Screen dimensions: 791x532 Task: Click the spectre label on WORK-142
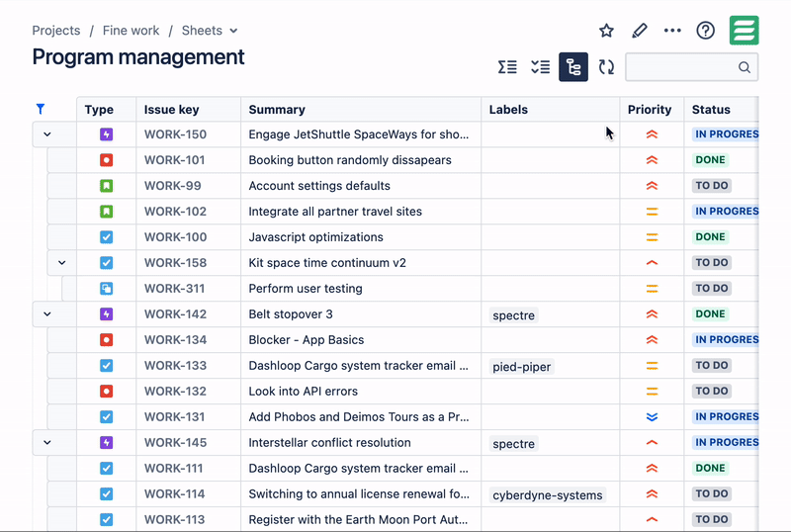pos(513,315)
